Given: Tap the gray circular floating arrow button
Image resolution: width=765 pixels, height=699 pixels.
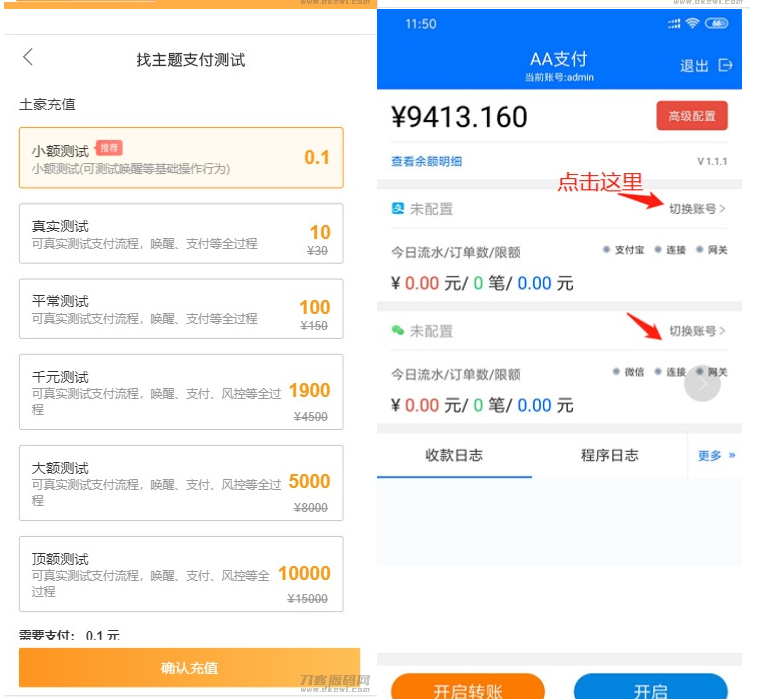Looking at the screenshot, I should tap(702, 383).
